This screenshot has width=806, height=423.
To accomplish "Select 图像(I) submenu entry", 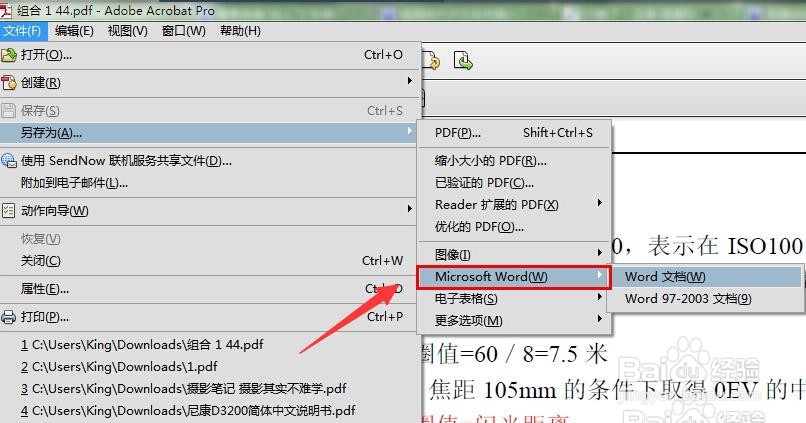I will click(x=514, y=254).
